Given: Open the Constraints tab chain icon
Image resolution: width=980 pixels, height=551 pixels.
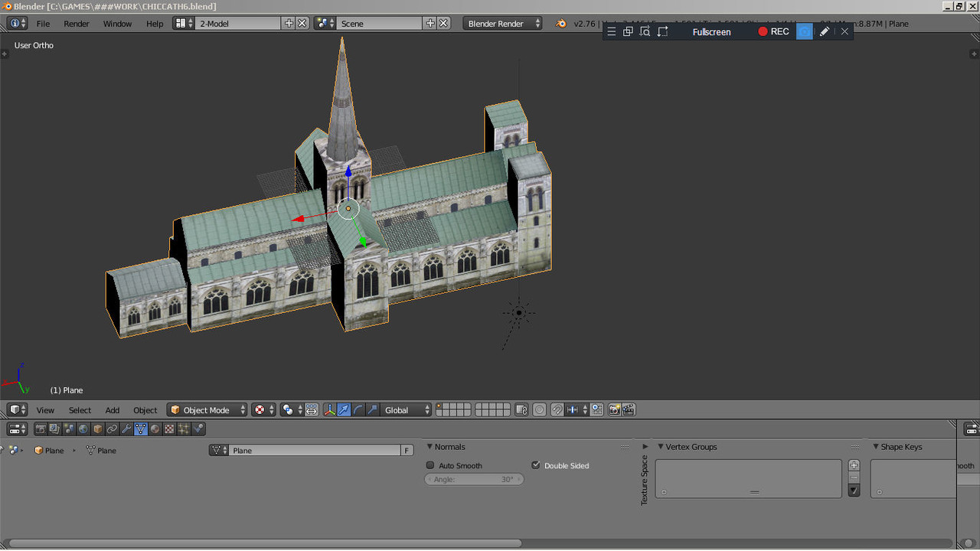Looking at the screenshot, I should 112,429.
